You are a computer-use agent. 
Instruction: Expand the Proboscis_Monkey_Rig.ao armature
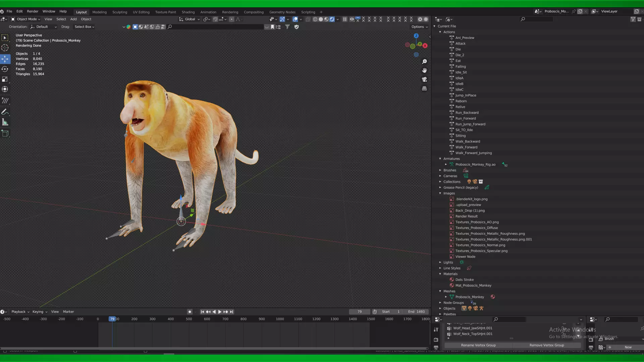click(x=446, y=165)
